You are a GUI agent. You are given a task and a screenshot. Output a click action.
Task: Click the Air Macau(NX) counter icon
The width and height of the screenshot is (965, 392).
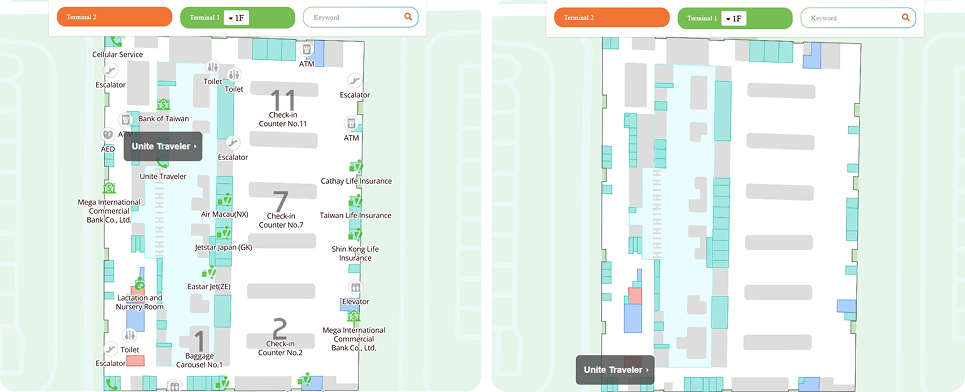(x=225, y=200)
